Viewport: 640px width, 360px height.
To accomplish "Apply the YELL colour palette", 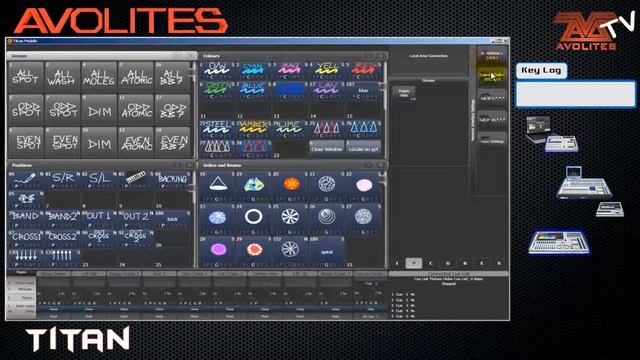I will click(x=327, y=71).
